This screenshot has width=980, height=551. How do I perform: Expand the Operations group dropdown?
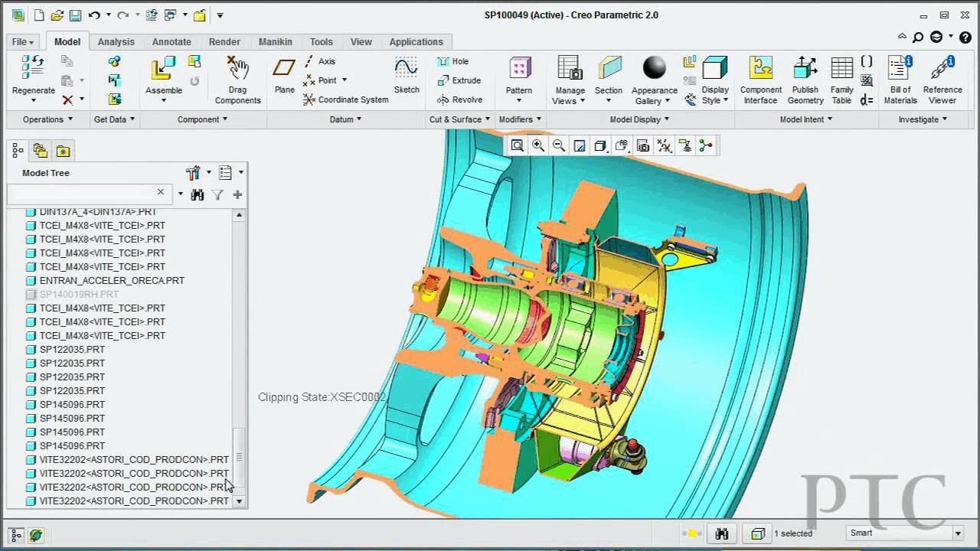coord(47,119)
